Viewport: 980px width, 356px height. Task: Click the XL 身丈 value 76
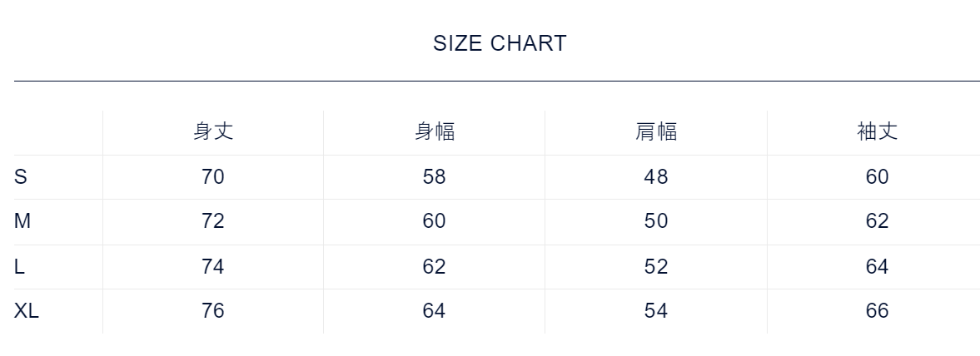click(x=213, y=311)
